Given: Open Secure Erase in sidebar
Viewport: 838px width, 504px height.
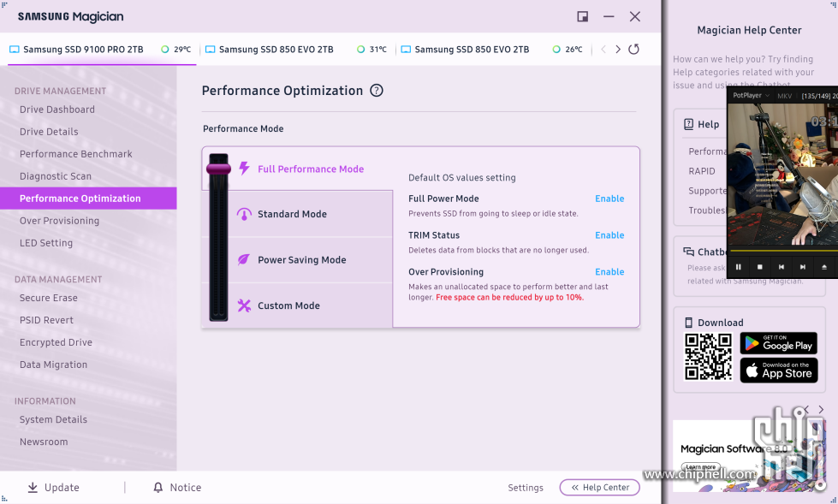Looking at the screenshot, I should (49, 298).
